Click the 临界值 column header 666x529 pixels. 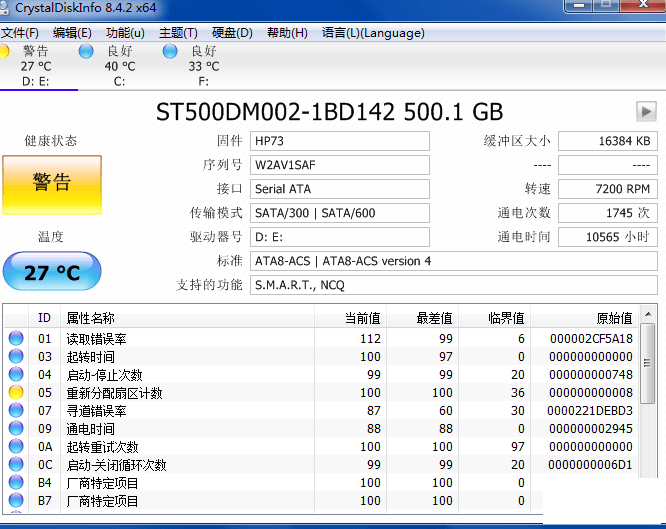pos(494,318)
